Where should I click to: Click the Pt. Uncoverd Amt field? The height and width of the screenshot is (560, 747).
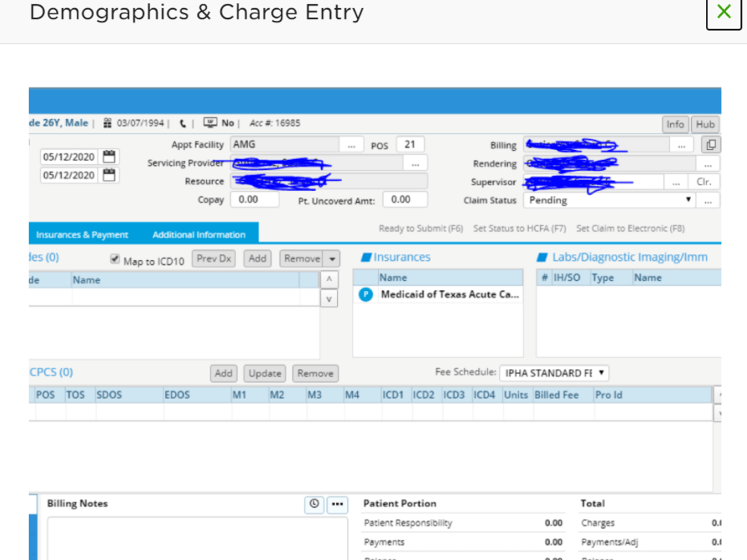[406, 199]
